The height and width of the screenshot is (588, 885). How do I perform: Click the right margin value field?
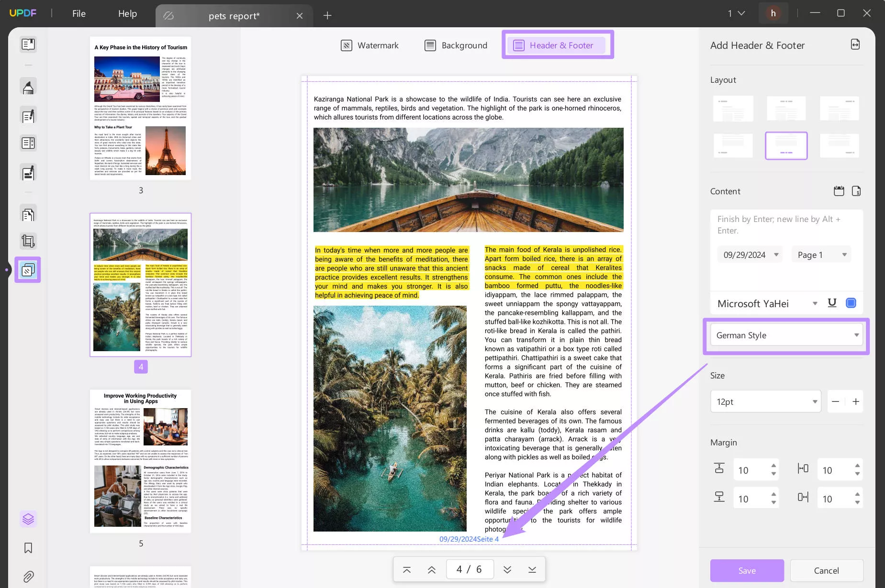pos(834,499)
